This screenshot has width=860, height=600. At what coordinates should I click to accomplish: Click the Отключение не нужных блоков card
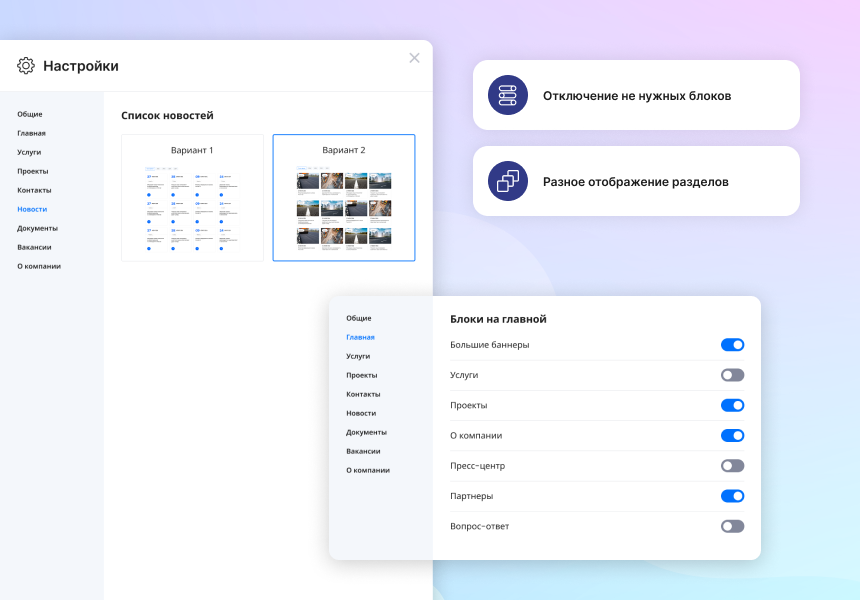point(636,95)
